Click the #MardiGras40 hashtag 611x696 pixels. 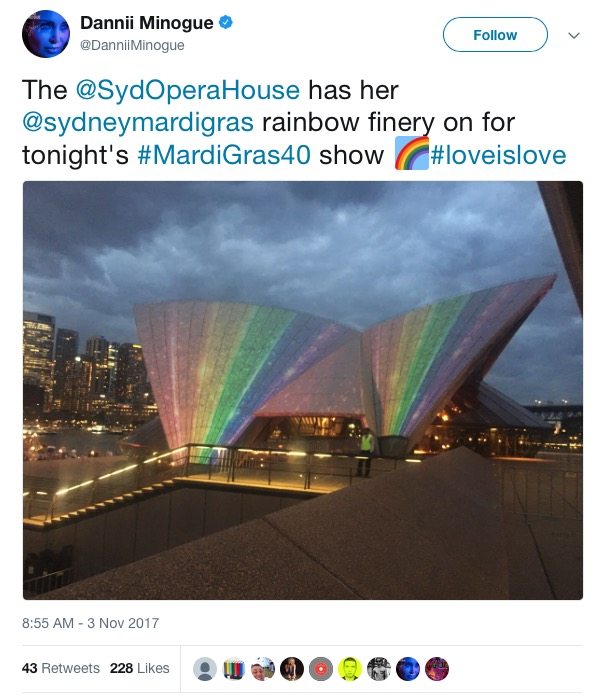coord(224,155)
